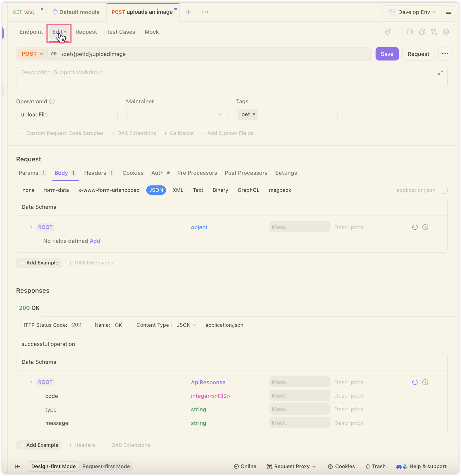
Task: Open the POST method dropdown
Action: [32, 54]
